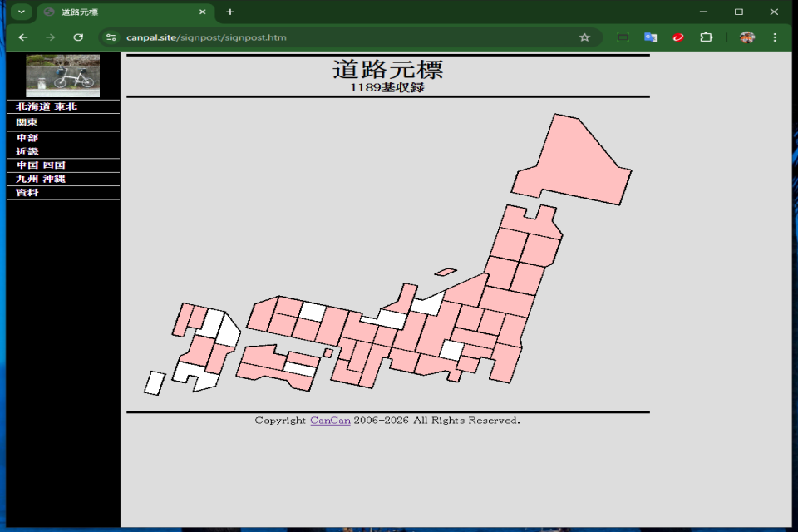Viewport: 798px width, 532px height.
Task: Click the bicycle photo thumbnail
Action: 63,76
